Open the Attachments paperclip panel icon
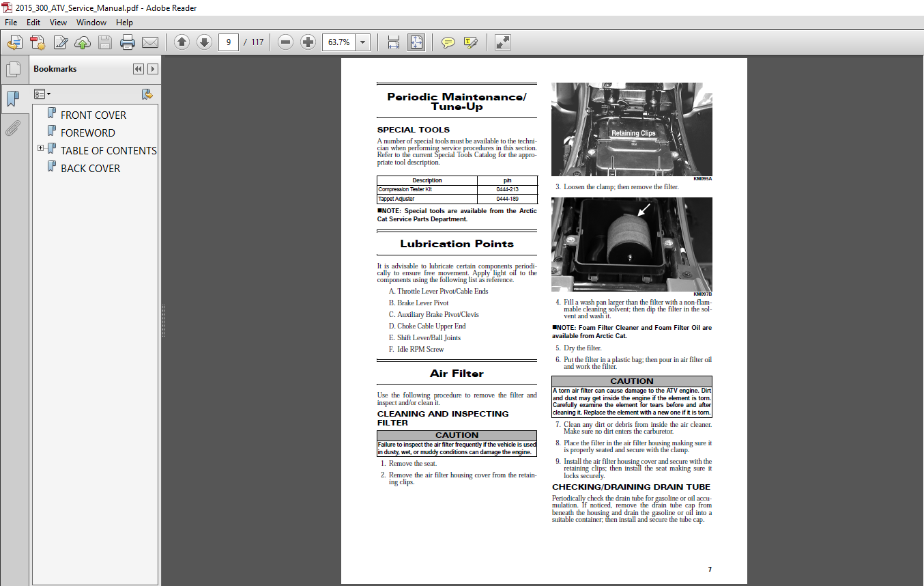 (x=13, y=128)
